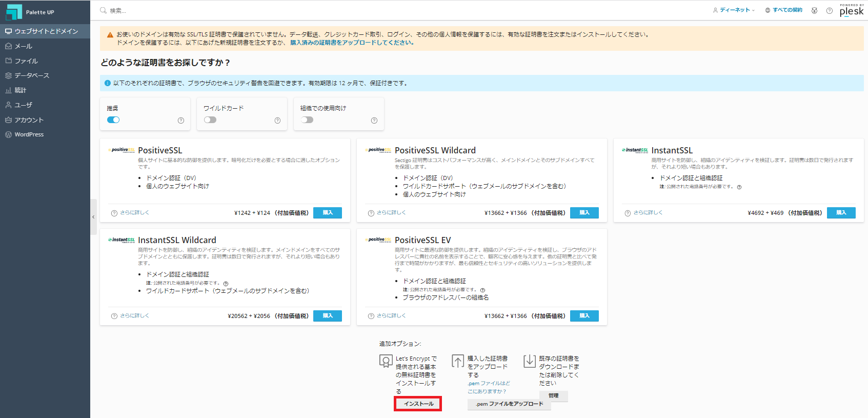This screenshot has height=418, width=868.
Task: Click 購入 button for InstantSSL
Action: pyautogui.click(x=841, y=213)
